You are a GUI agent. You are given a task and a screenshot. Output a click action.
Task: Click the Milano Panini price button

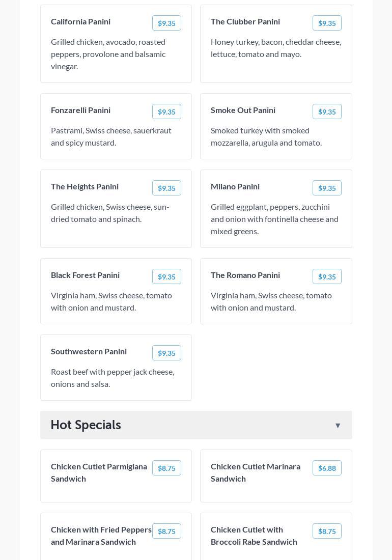click(x=327, y=188)
